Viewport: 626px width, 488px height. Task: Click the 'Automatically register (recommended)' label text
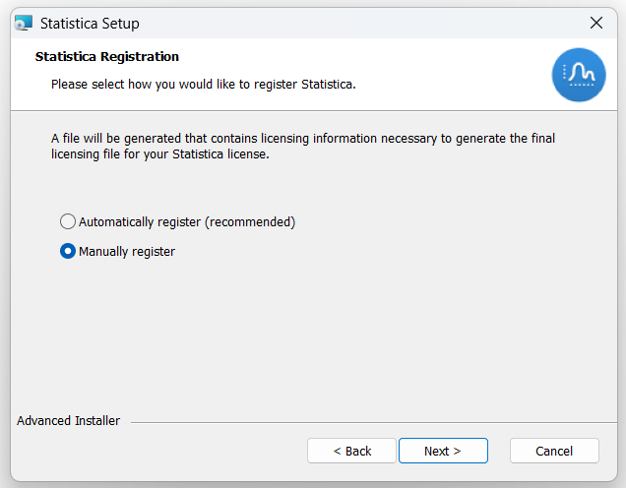click(x=187, y=222)
